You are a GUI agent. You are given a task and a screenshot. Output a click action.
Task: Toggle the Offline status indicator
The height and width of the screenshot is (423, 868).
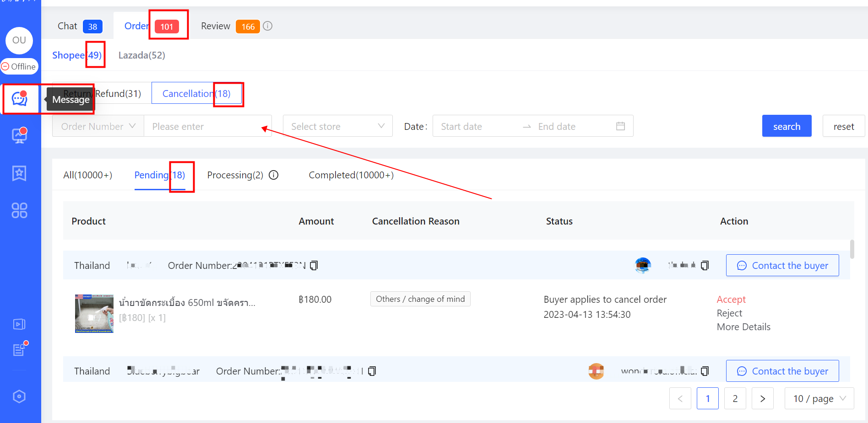coord(19,67)
